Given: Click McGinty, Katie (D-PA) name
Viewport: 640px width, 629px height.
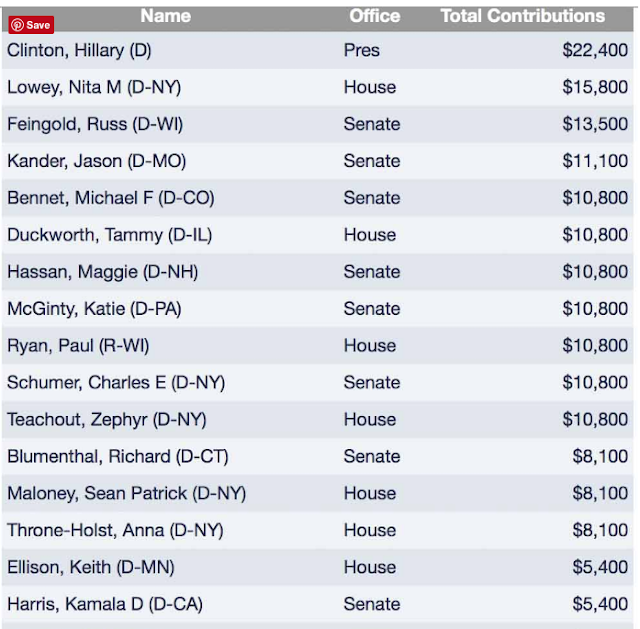Looking at the screenshot, I should (x=94, y=309).
